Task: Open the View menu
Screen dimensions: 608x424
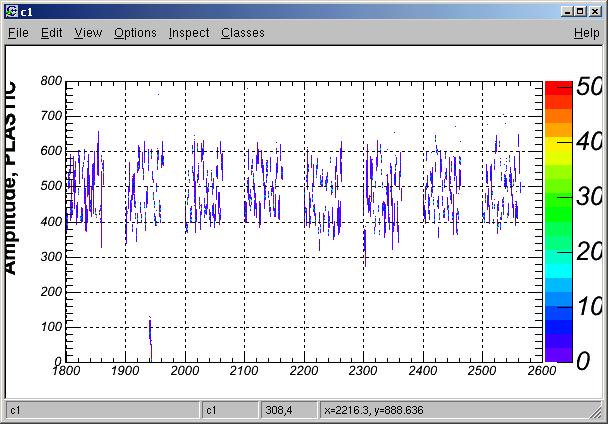Action: (x=88, y=33)
